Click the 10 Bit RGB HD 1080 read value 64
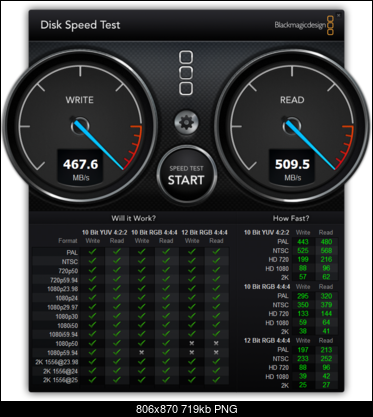 [x=326, y=322]
